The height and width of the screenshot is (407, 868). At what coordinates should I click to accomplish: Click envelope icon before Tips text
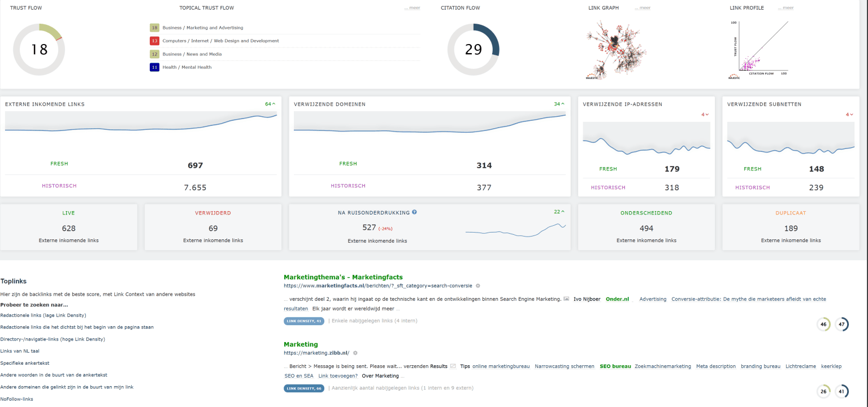[x=453, y=366]
